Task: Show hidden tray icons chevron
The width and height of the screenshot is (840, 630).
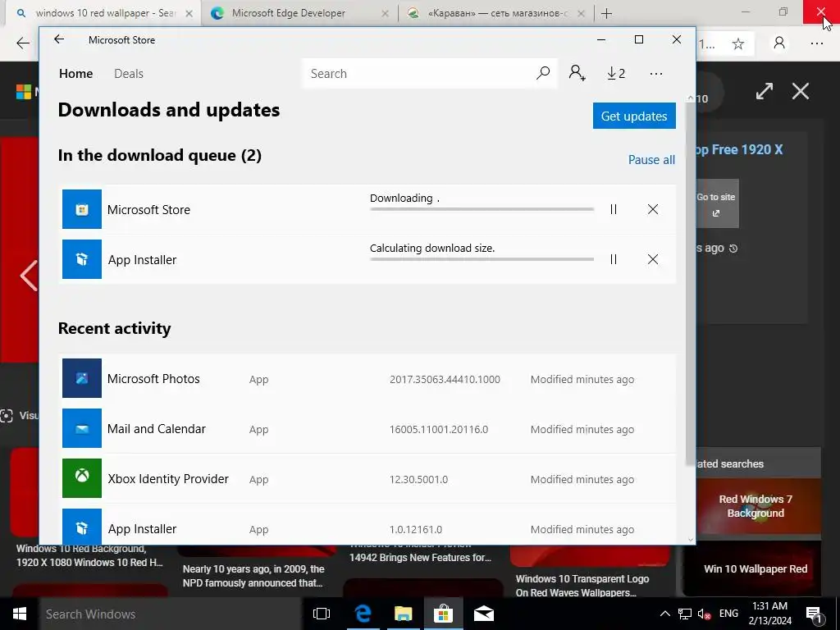Action: click(x=664, y=614)
